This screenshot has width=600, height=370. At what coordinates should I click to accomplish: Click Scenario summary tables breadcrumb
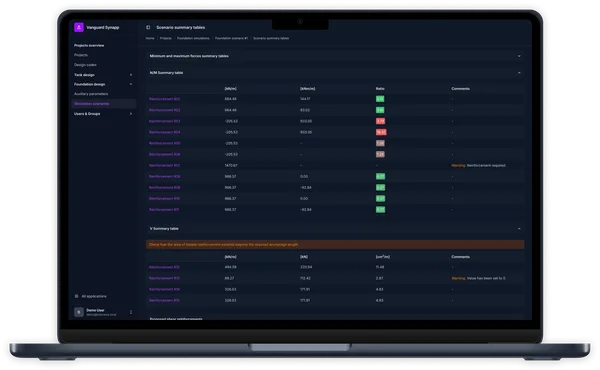(x=271, y=38)
